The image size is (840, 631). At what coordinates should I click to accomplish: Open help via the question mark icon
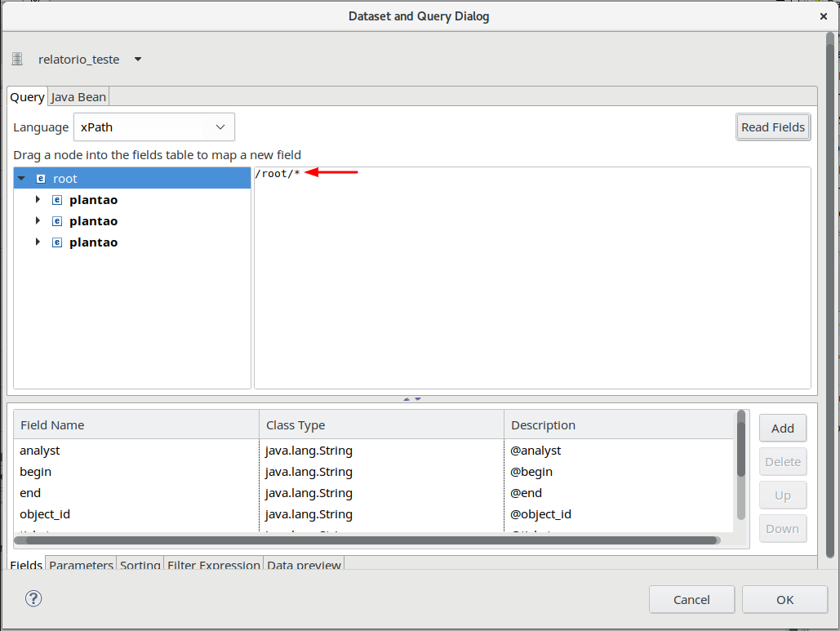tap(33, 598)
